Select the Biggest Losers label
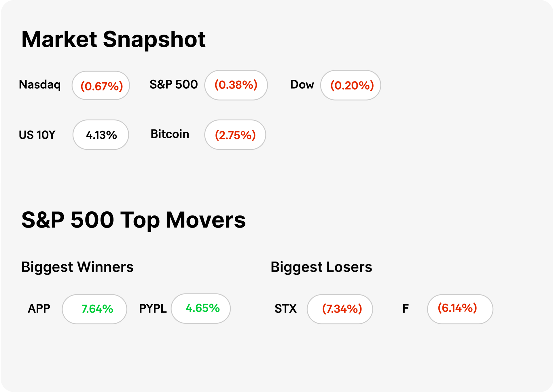Screen dimensions: 553x392 (321, 267)
